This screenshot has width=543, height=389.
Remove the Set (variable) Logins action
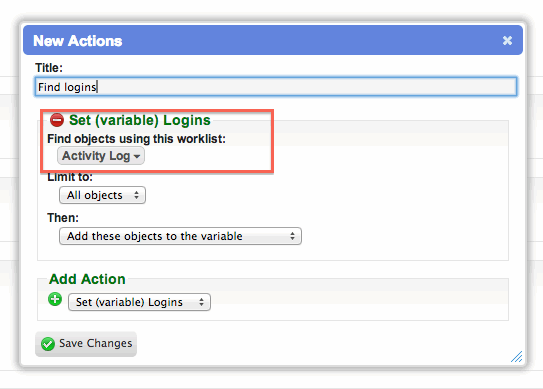57,120
